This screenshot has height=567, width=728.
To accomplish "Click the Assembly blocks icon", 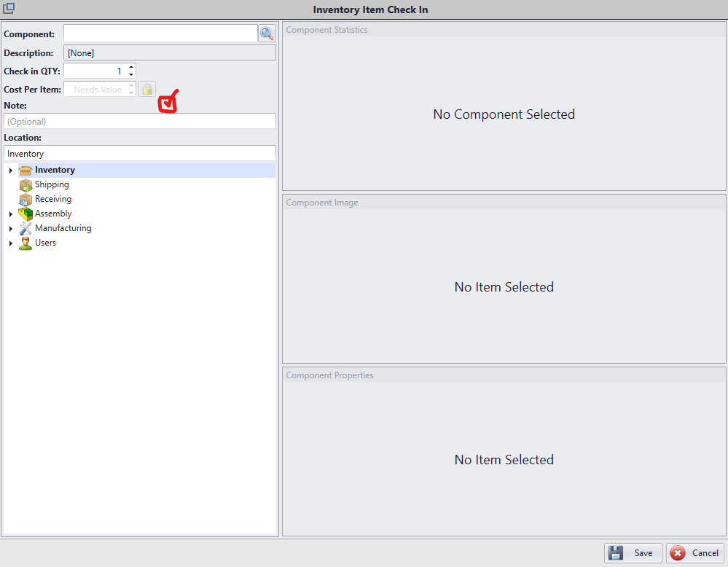I will (x=26, y=214).
